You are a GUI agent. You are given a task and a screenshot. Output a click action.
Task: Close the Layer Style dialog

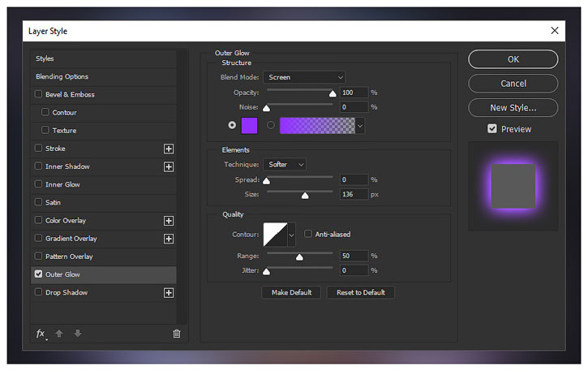555,30
